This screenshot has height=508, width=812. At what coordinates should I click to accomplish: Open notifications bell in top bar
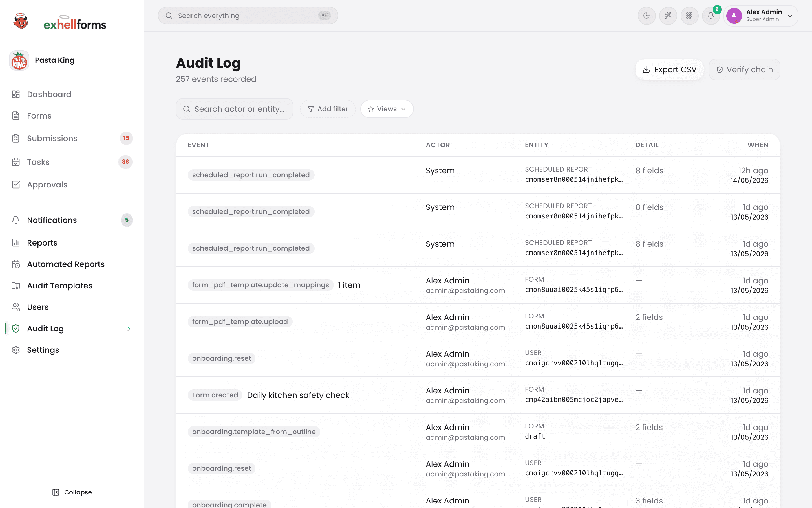tap(711, 16)
